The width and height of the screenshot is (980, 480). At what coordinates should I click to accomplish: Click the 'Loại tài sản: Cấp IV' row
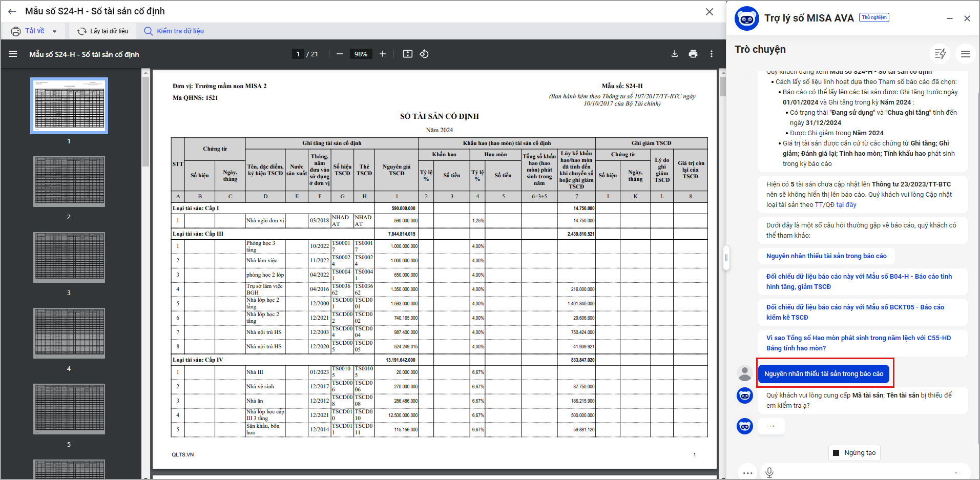tap(439, 360)
